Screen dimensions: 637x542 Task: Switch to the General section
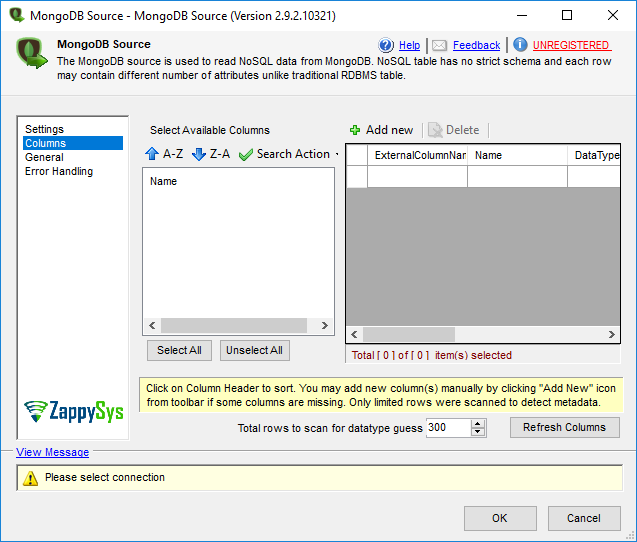tap(44, 157)
